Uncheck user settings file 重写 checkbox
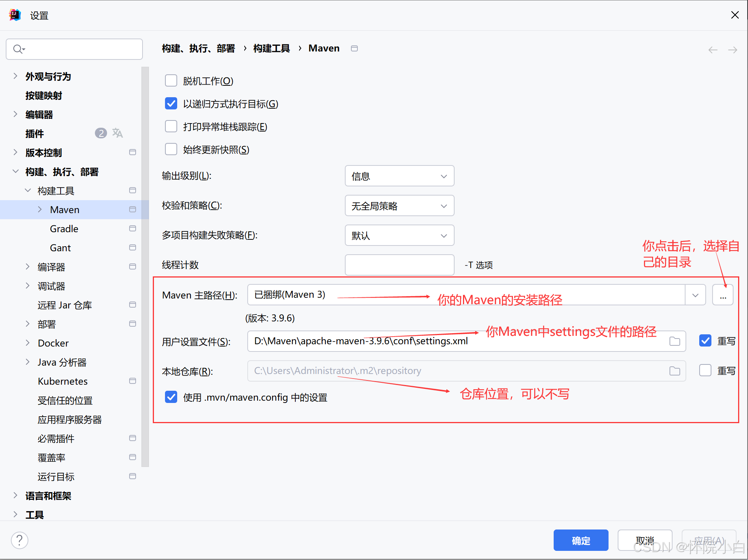The width and height of the screenshot is (748, 560). (705, 340)
